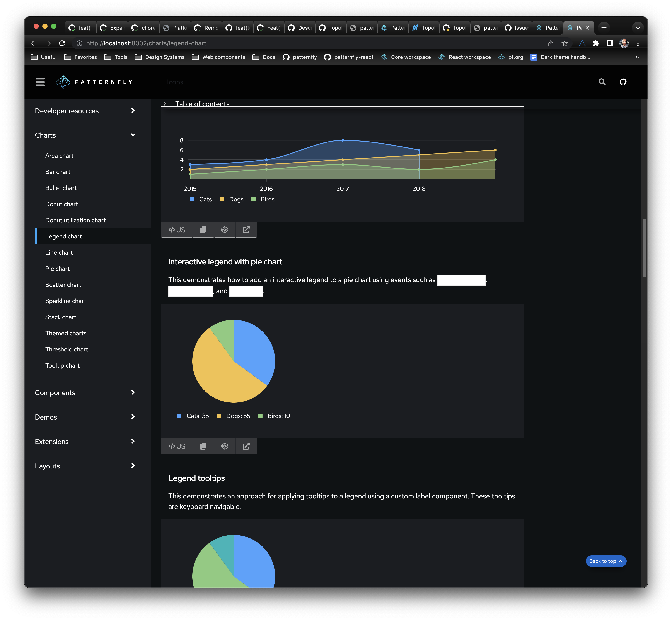
Task: Open the PatternFly hamburger navigation menu
Action: [x=40, y=82]
